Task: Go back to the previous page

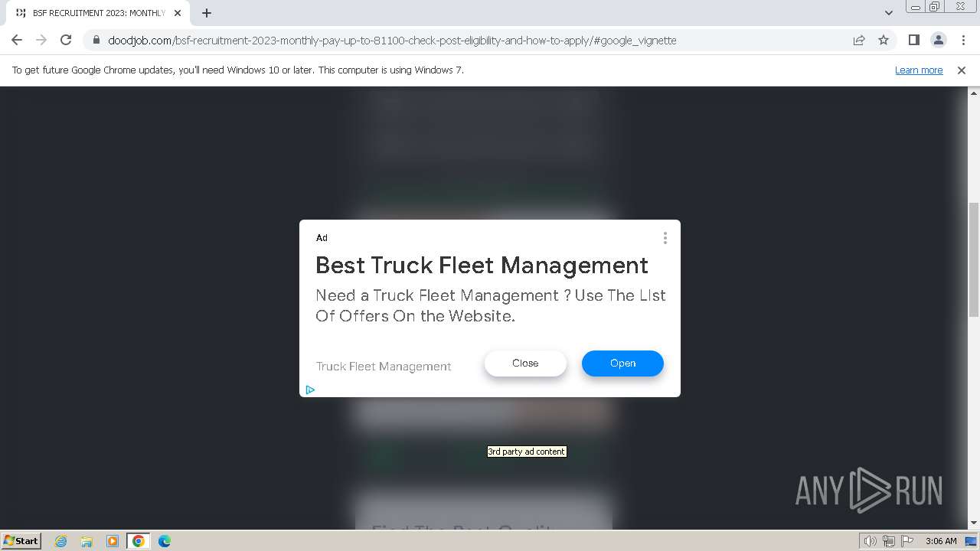Action: 17,40
